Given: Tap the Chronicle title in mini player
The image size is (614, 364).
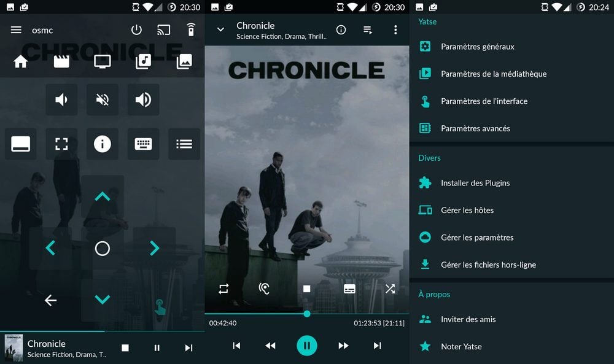Looking at the screenshot, I should click(47, 344).
